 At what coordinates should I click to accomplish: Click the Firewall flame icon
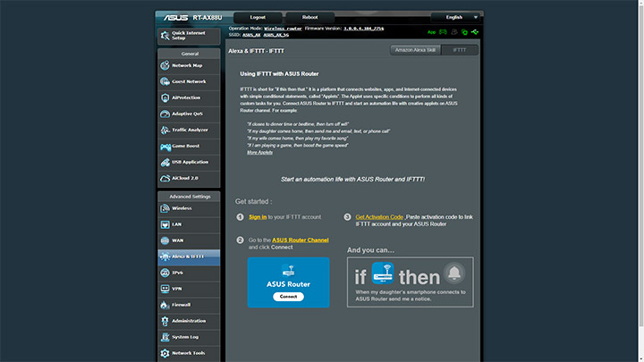[x=165, y=305]
